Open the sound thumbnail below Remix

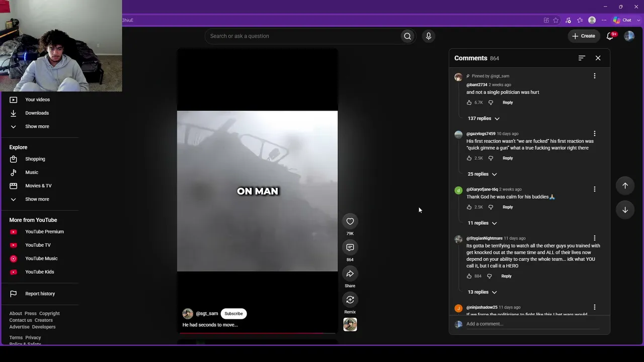pos(350,325)
